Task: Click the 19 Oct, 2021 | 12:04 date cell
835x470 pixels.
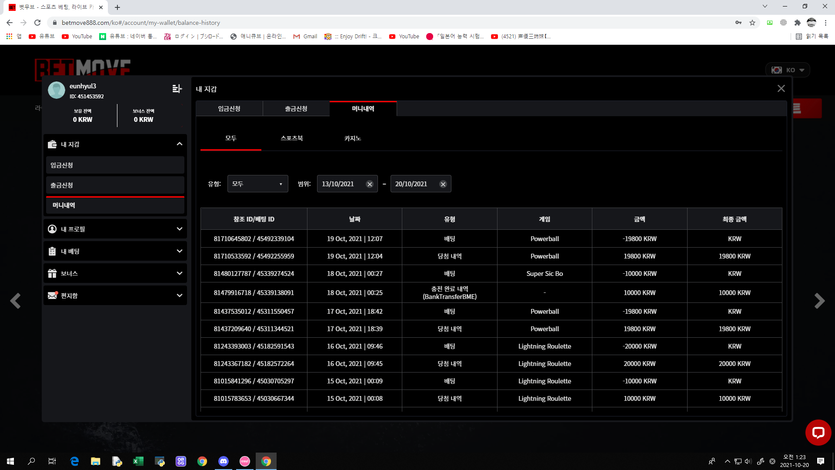Action: pyautogui.click(x=355, y=256)
